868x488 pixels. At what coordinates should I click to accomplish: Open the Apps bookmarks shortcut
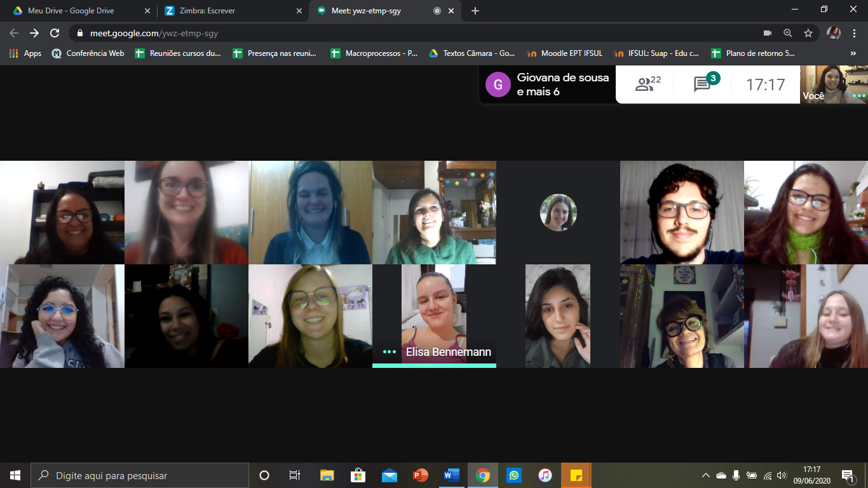coord(25,53)
